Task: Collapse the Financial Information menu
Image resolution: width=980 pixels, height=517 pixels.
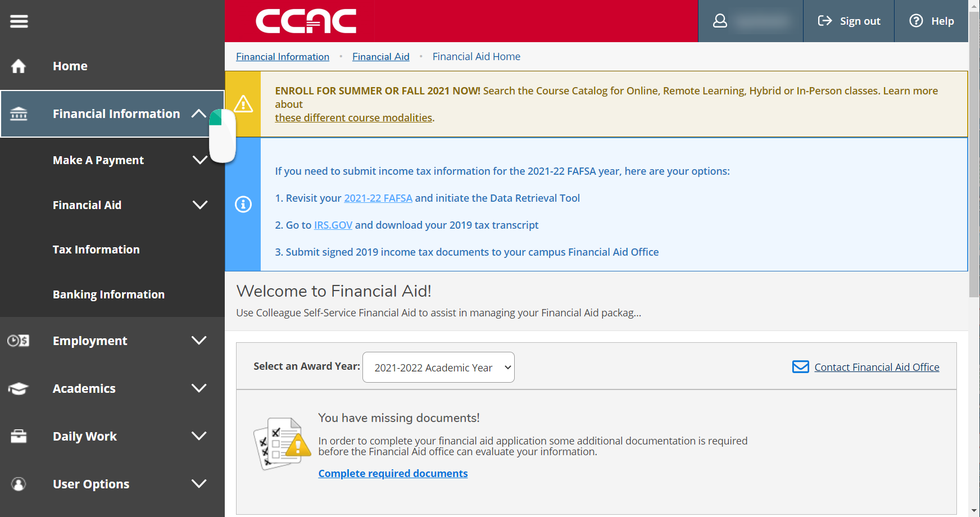Action: coord(198,114)
